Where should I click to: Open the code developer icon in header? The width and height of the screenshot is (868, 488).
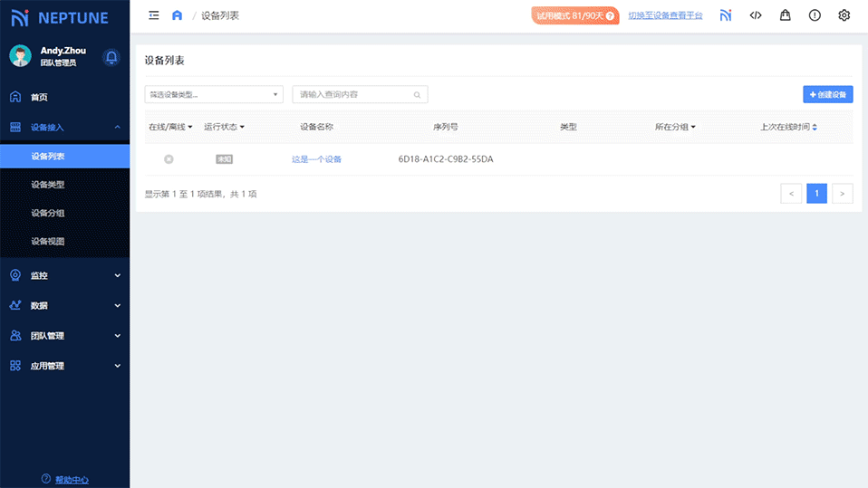coord(756,15)
